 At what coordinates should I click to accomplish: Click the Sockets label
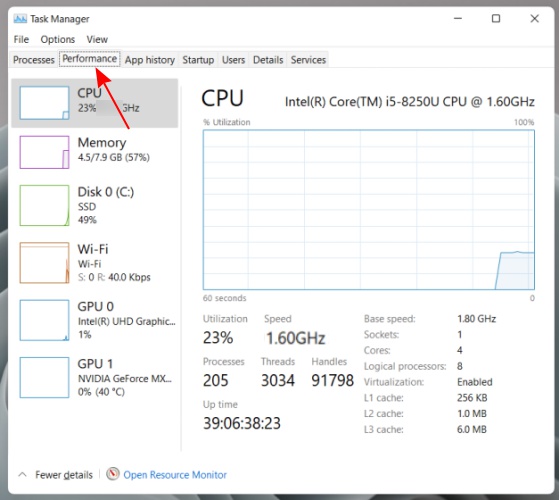tap(381, 335)
